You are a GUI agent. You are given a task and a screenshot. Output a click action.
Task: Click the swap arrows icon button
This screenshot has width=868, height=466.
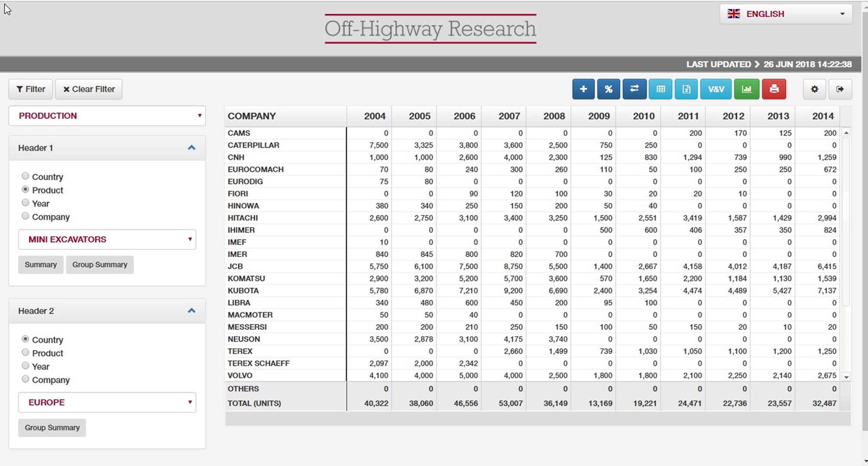(634, 89)
